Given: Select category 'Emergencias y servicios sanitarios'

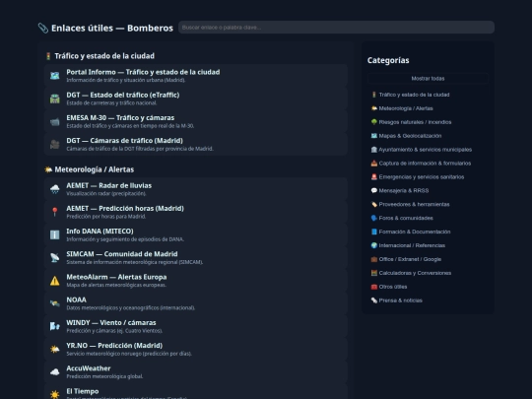Looking at the screenshot, I should (x=428, y=176).
